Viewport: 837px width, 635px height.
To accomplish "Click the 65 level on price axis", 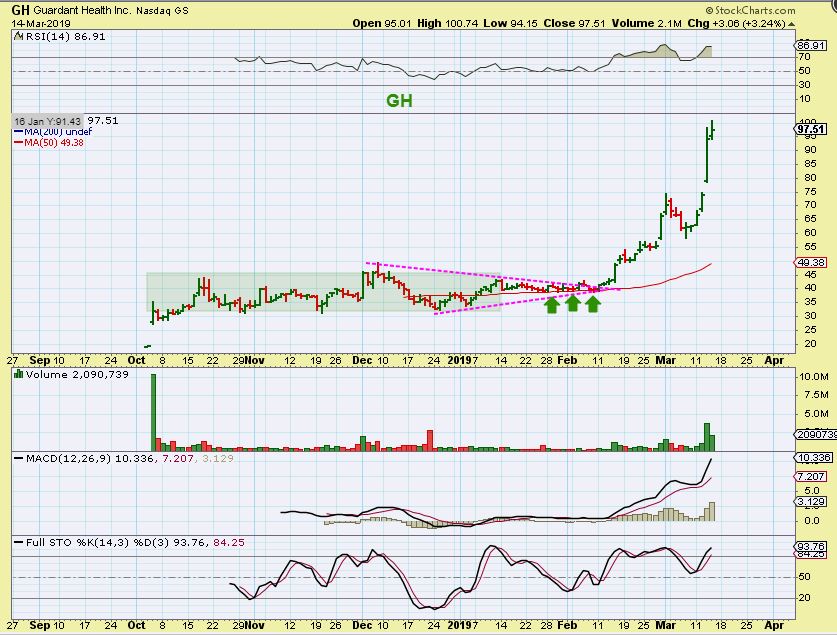I will pos(810,219).
